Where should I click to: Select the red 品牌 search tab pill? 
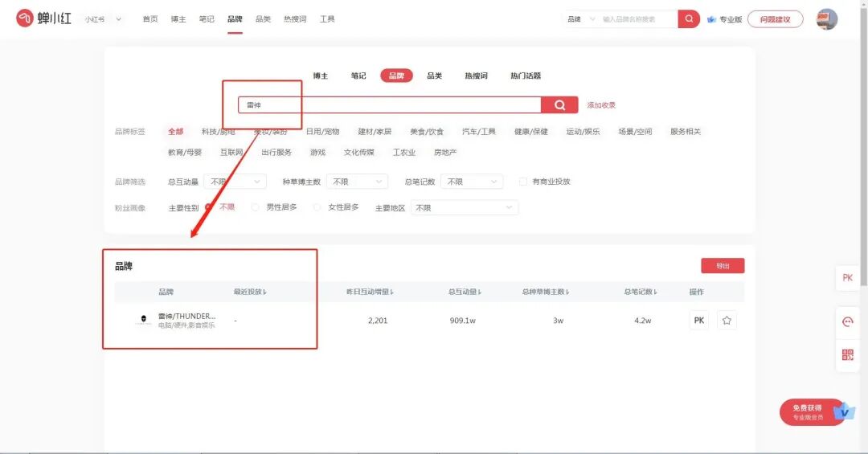396,76
